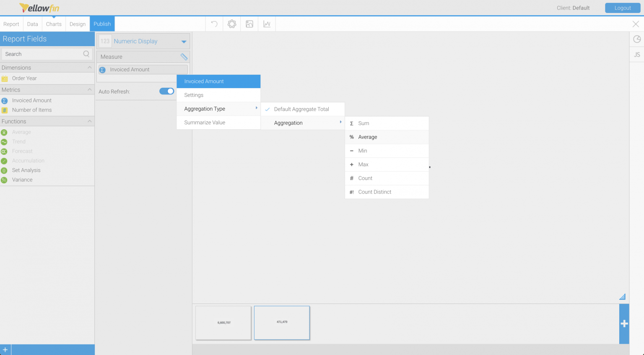Open the JS panel on the right edge
The image size is (644, 355).
pyautogui.click(x=636, y=54)
